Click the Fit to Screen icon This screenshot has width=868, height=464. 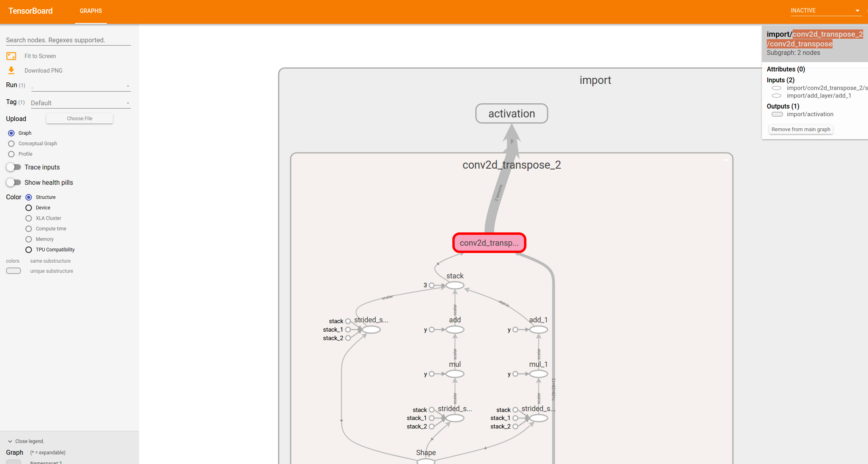11,56
